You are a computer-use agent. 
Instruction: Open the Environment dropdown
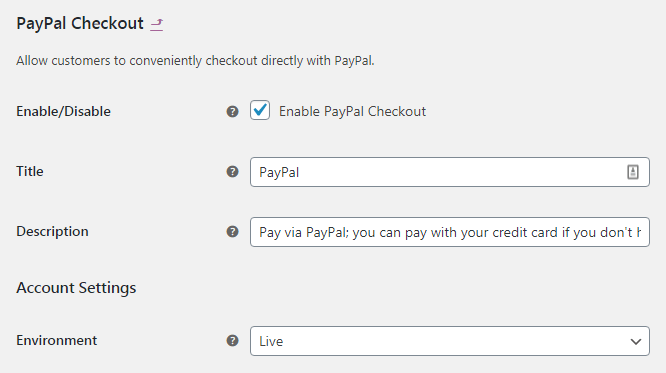click(x=450, y=341)
